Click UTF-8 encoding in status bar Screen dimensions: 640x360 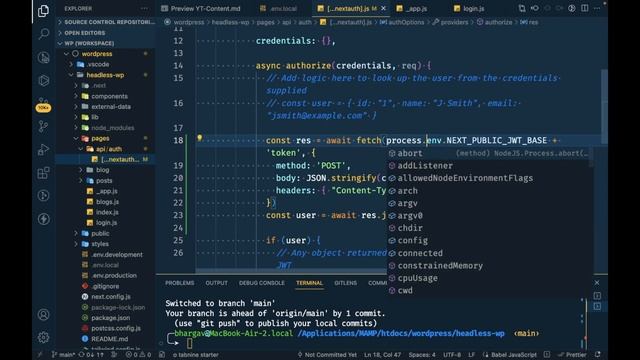click(452, 355)
